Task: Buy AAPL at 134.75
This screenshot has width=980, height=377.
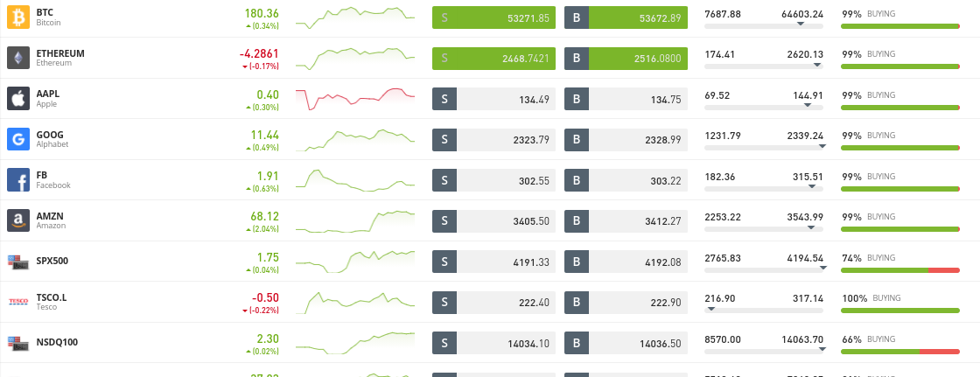Action: 626,99
